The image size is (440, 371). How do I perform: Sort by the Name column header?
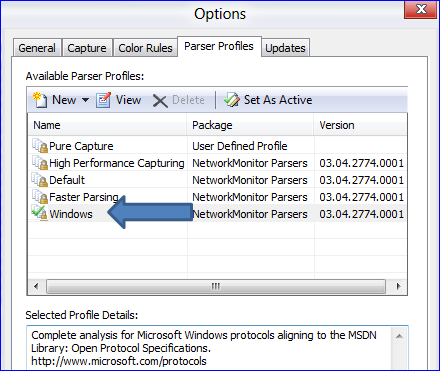(x=107, y=125)
